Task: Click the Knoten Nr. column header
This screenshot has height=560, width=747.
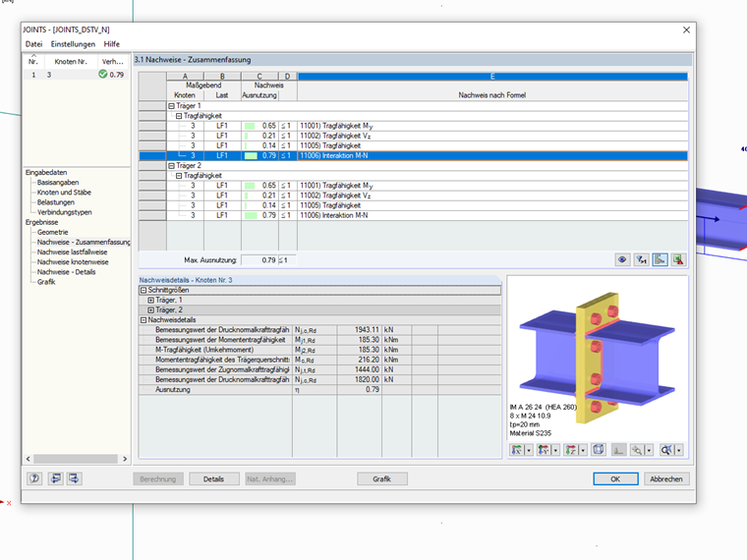Action: [71, 62]
